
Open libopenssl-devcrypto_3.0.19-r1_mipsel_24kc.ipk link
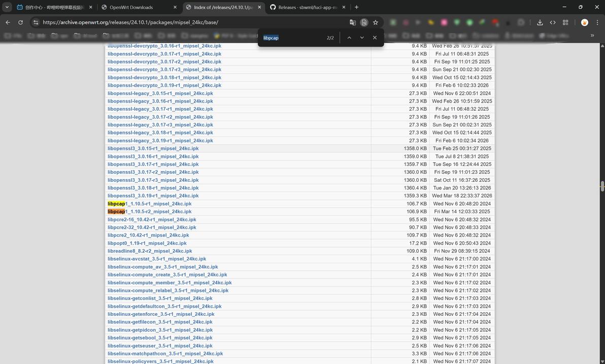(x=164, y=85)
